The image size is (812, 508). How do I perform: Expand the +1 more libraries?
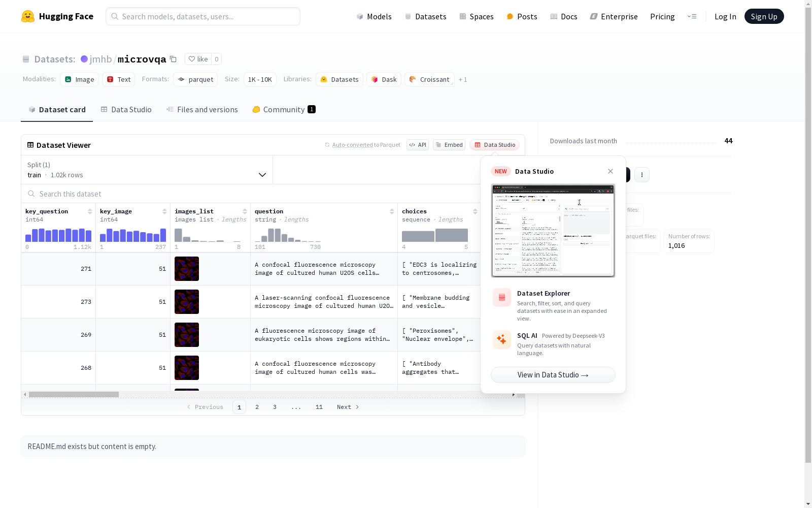point(463,79)
